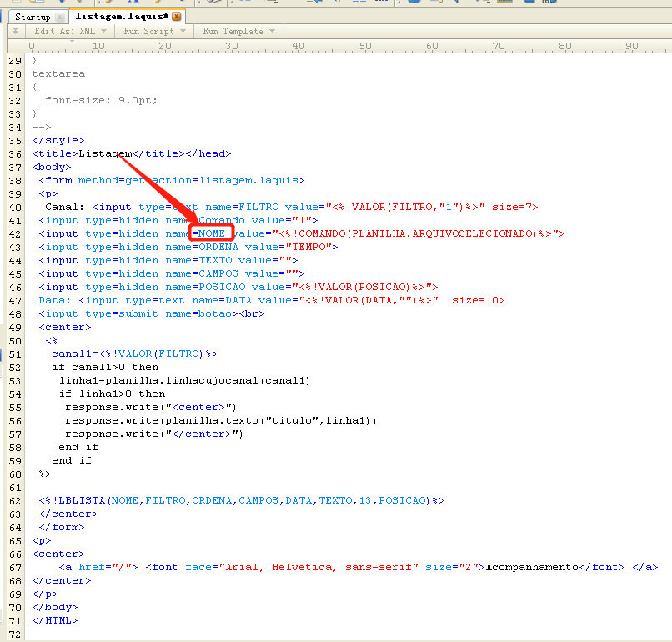The image size is (672, 642).
Task: Switch to the Startup tab
Action: [33, 17]
